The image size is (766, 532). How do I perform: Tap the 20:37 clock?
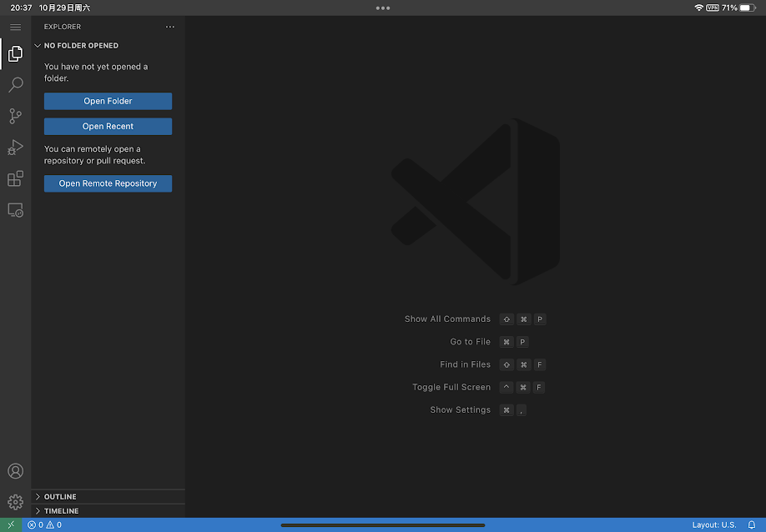click(21, 8)
